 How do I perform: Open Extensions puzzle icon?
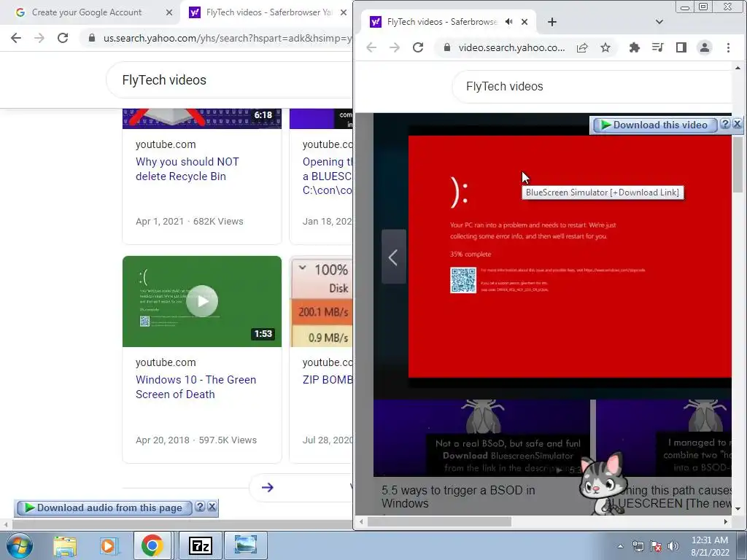pos(634,47)
